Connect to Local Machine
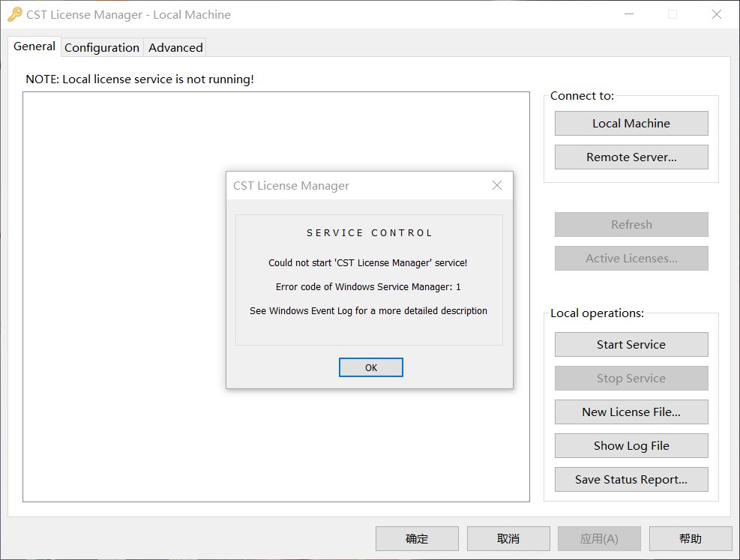 click(x=631, y=123)
